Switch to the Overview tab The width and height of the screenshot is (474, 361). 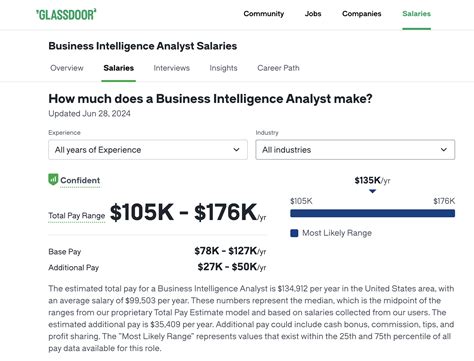click(67, 68)
